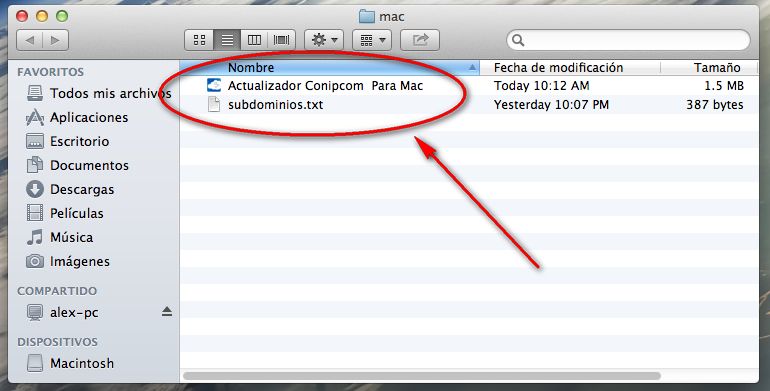This screenshot has width=770, height=391.
Task: Switch to column view
Action: click(254, 40)
